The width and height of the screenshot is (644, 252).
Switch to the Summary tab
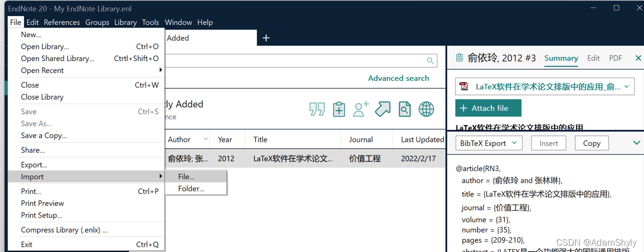tap(561, 58)
